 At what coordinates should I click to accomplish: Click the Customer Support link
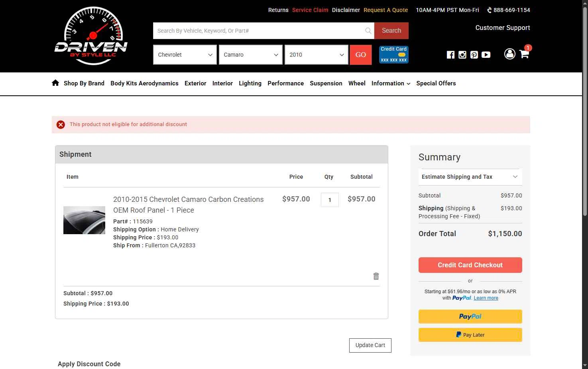point(503,28)
